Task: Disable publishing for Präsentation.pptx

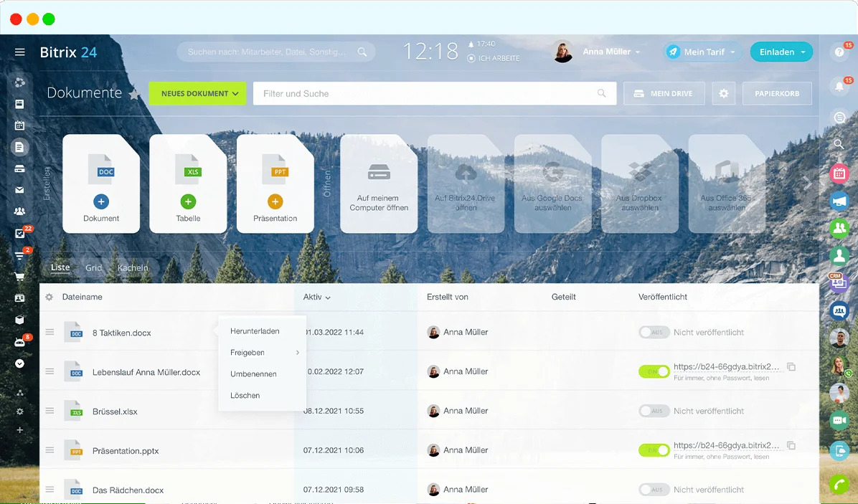Action: (x=654, y=450)
